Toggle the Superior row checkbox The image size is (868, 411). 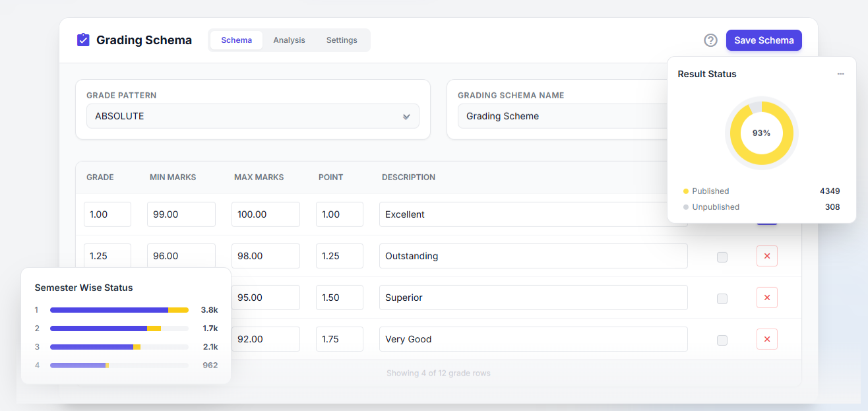(722, 298)
